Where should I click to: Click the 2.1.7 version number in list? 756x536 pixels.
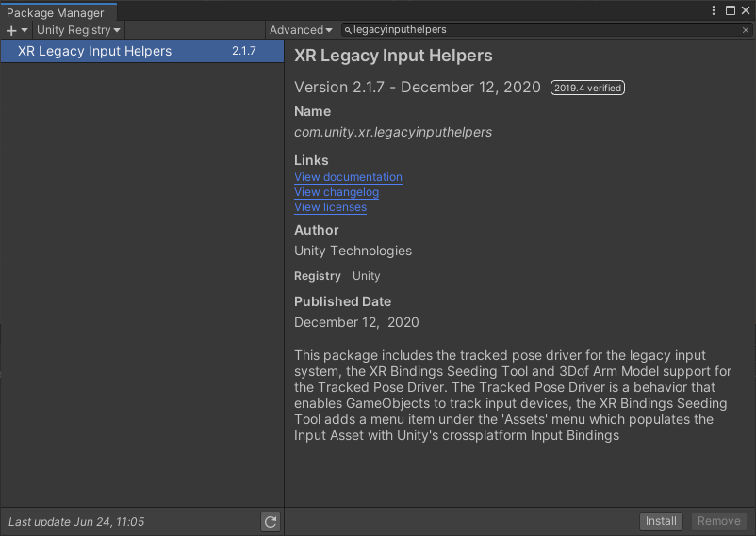pyautogui.click(x=244, y=51)
